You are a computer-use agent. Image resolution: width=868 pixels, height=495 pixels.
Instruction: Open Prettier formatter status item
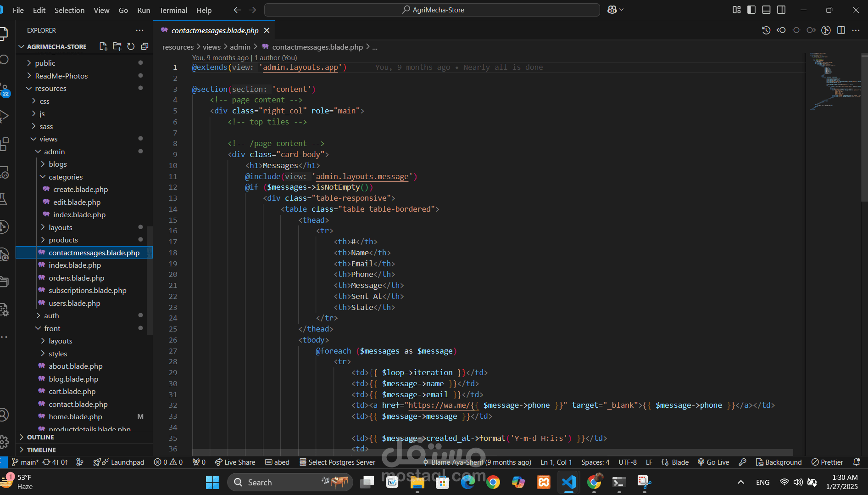click(827, 462)
